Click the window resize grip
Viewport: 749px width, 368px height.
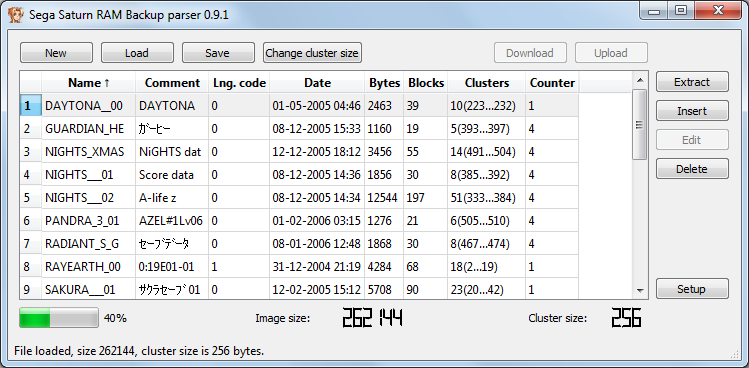(x=735, y=354)
